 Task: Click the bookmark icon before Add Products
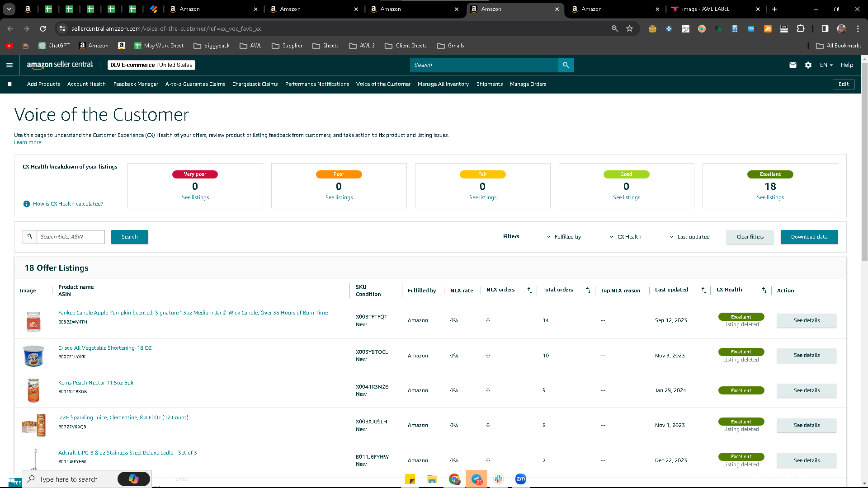10,84
